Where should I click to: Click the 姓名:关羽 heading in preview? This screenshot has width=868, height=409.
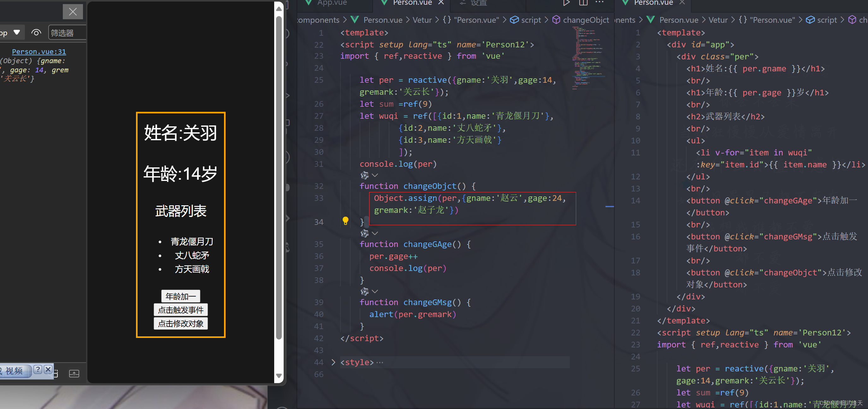tap(180, 133)
